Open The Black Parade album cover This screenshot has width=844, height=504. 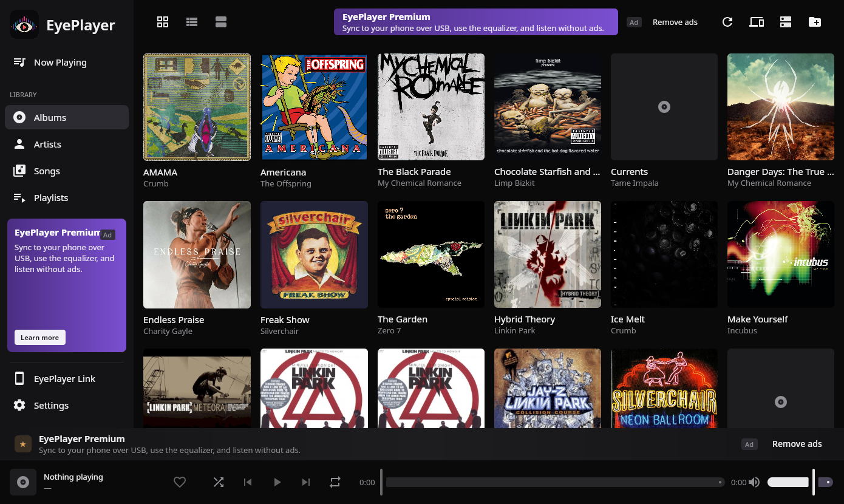[x=431, y=107]
